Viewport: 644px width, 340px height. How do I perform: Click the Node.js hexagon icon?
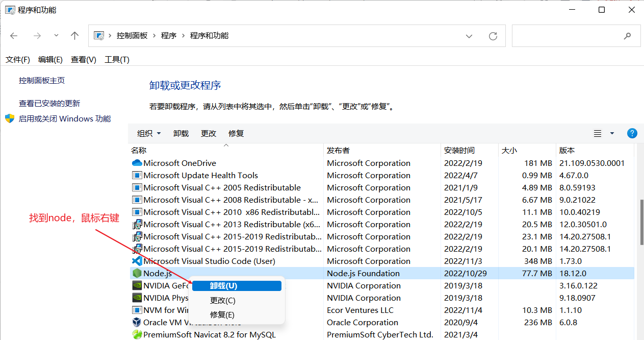pyautogui.click(x=137, y=274)
